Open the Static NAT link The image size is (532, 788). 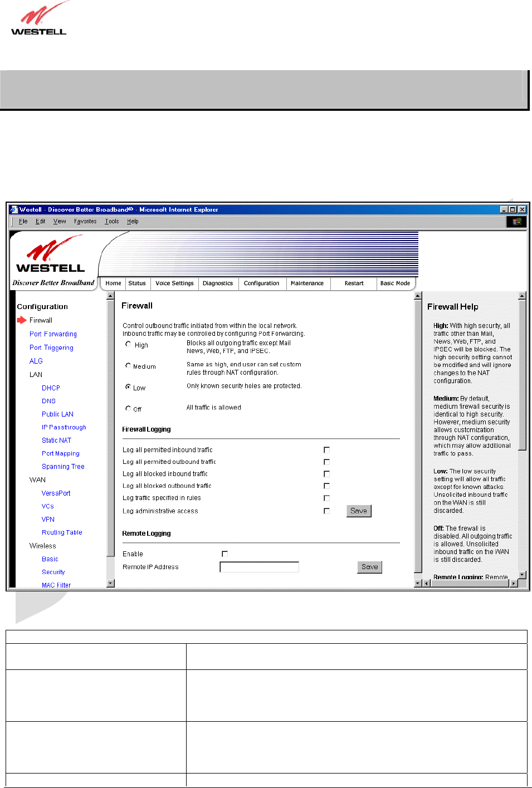click(56, 441)
